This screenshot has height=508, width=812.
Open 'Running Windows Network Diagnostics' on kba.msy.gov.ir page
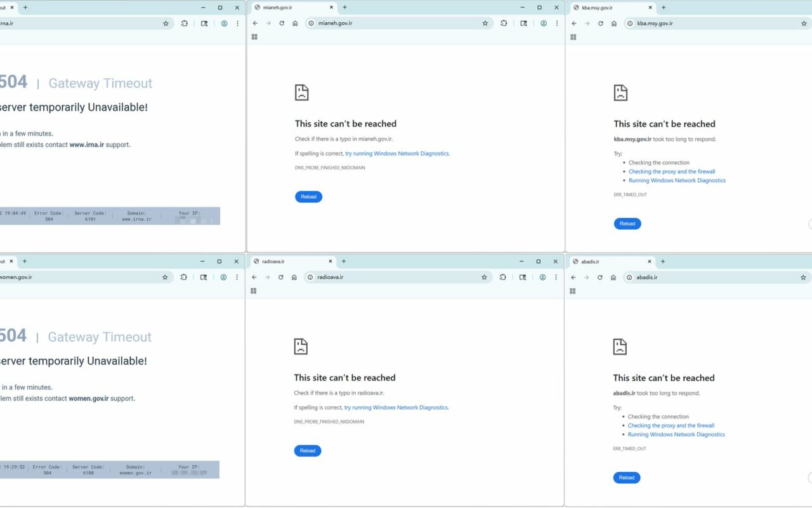[x=677, y=180]
